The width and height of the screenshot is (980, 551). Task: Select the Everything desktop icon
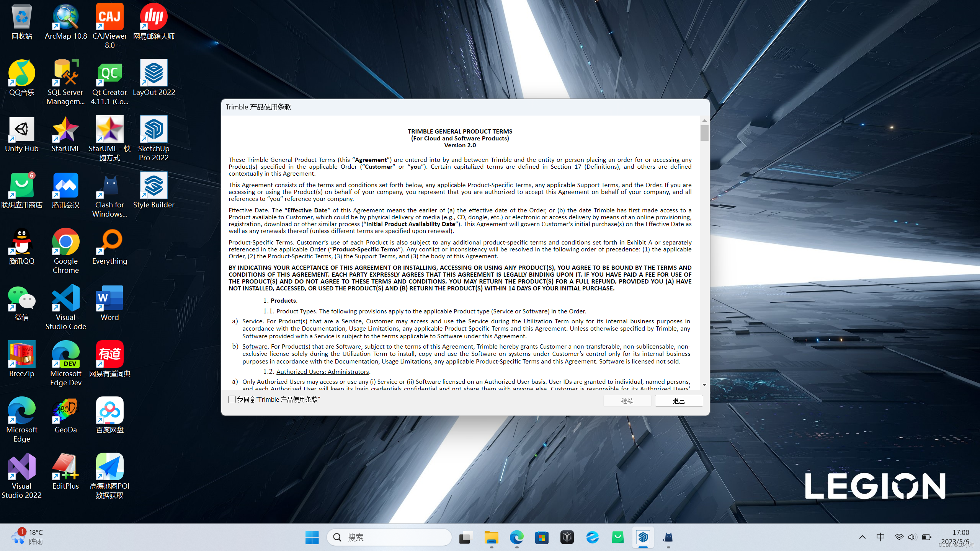pyautogui.click(x=110, y=247)
